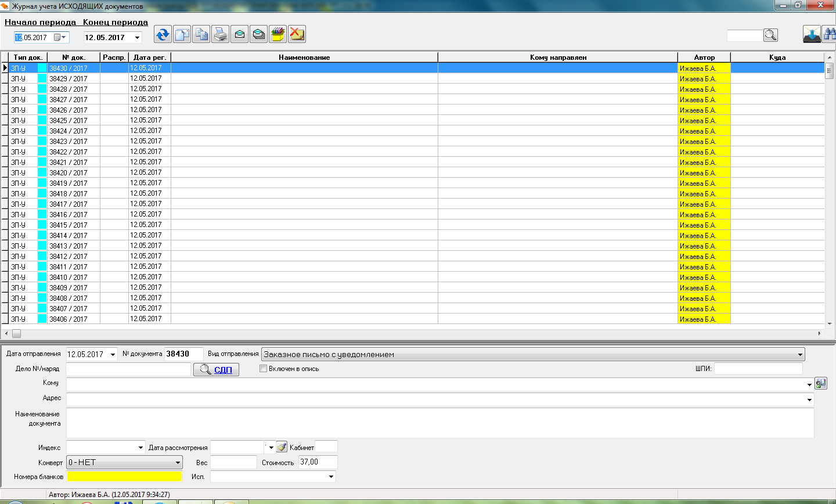The image size is (836, 504).
Task: Click the red X delete toolbar icon
Action: coord(297,34)
